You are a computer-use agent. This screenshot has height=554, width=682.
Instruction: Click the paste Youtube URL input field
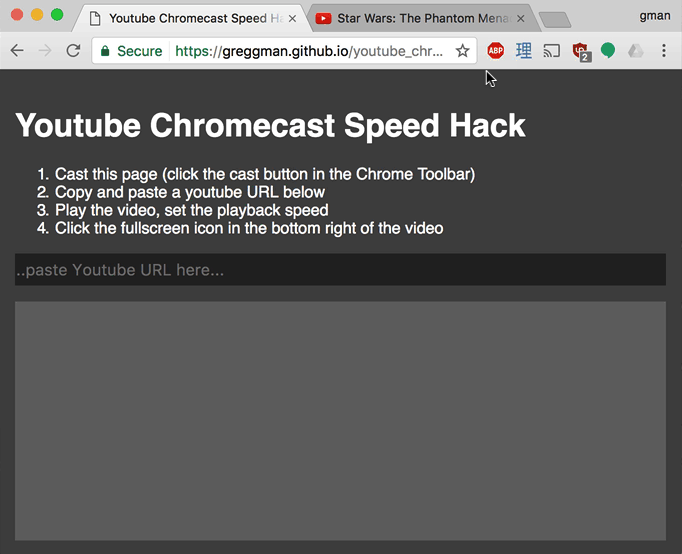[340, 270]
